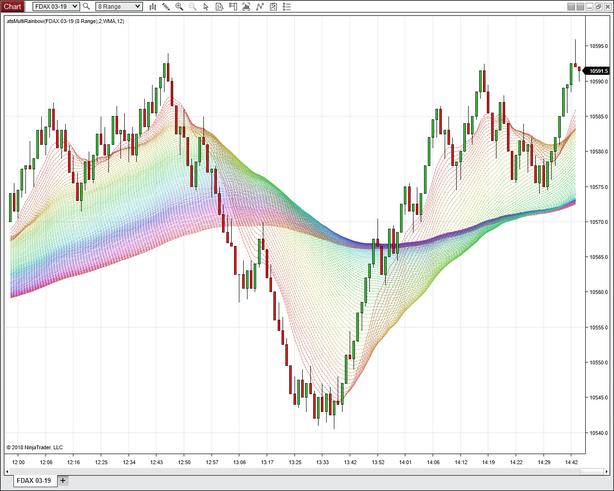614x491 pixels.
Task: Select the drawing tools pencil icon
Action: (166, 6)
